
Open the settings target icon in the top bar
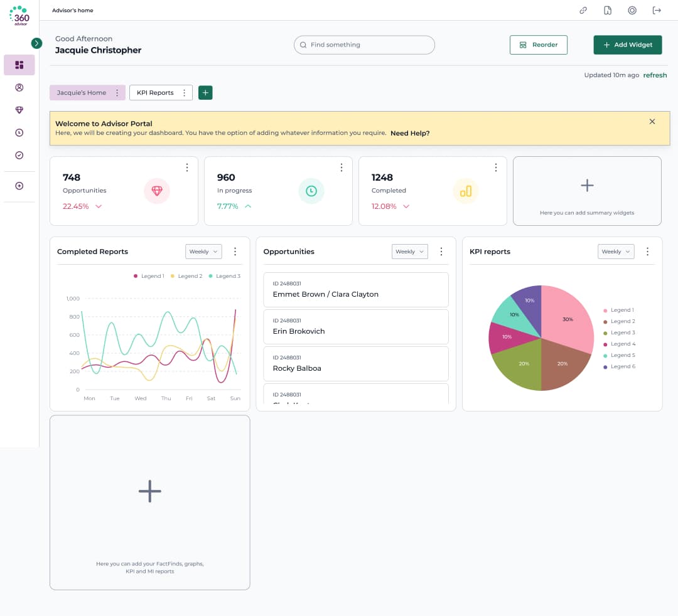coord(632,11)
